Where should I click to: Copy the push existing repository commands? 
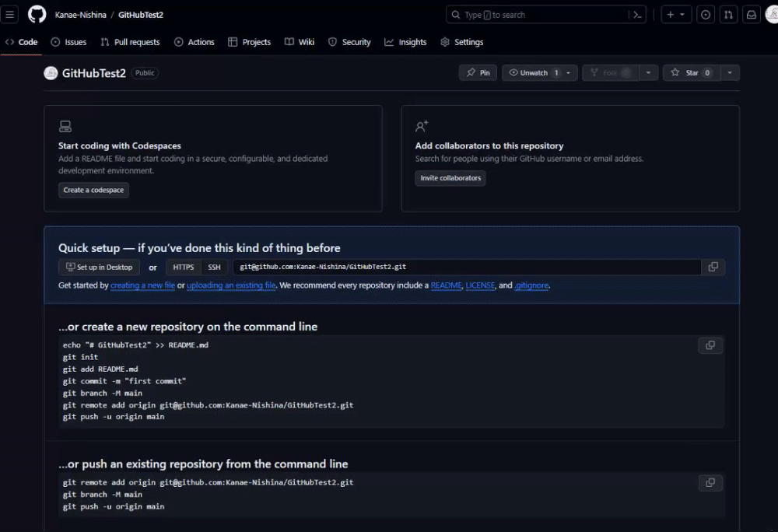710,482
